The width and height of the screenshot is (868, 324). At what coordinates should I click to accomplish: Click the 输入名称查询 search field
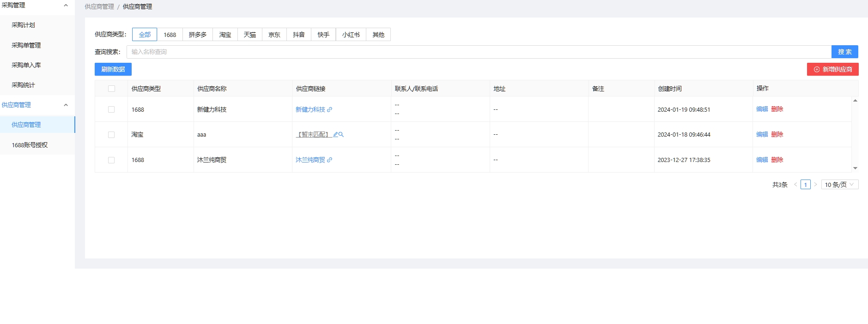[478, 52]
